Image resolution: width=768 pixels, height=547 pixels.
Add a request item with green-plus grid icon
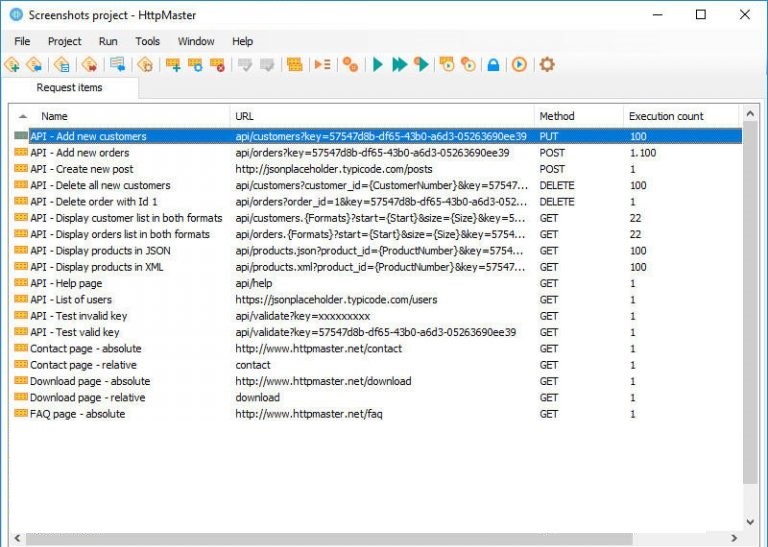pos(173,64)
